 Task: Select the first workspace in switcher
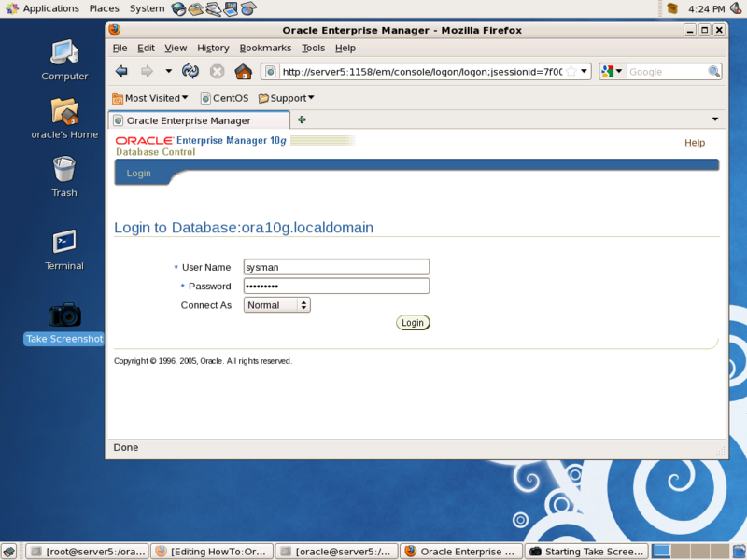pos(661,551)
